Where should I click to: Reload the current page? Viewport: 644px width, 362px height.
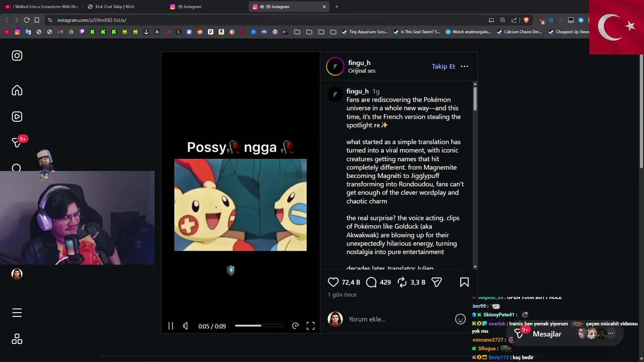coord(27,20)
